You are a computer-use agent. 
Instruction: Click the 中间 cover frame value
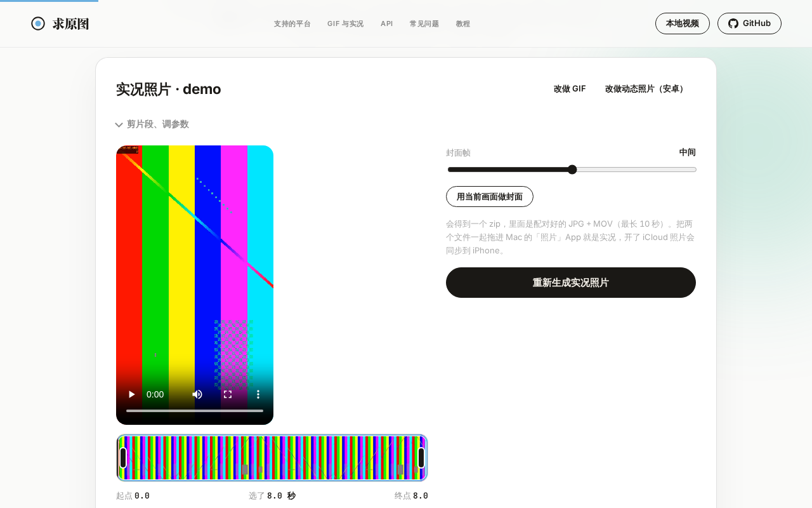(688, 152)
